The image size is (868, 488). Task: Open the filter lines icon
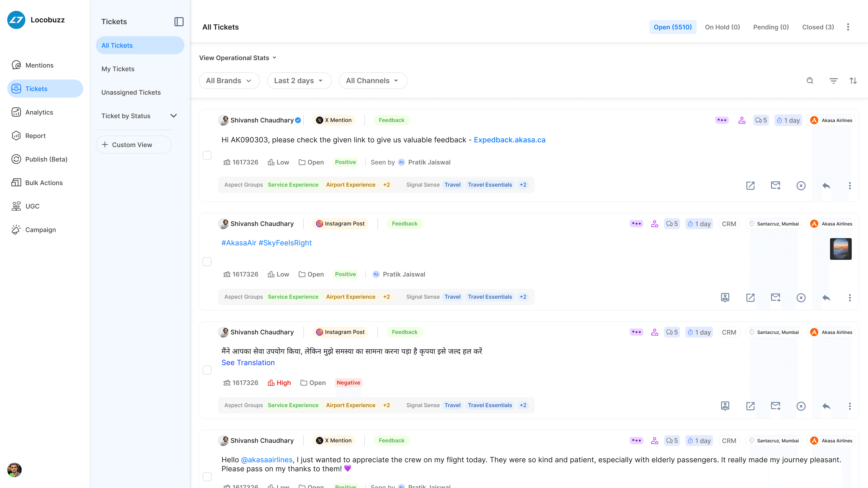pos(833,81)
